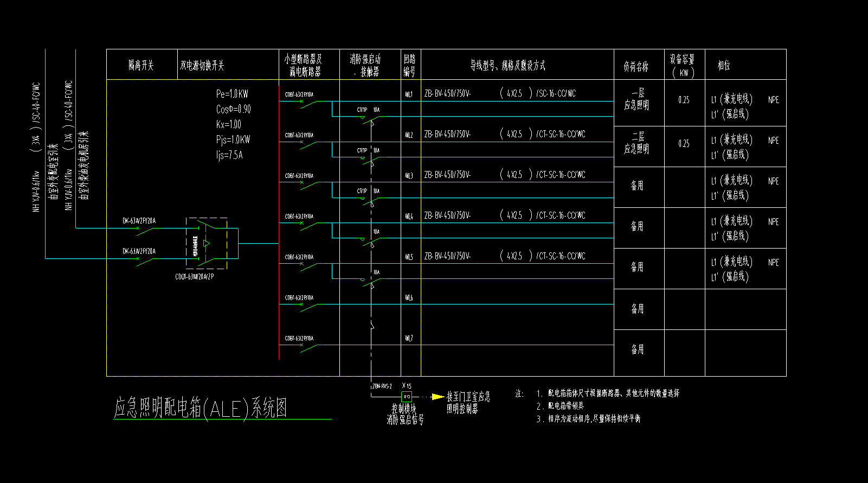Pick circuit number "WL6"
This screenshot has width=868, height=483.
tap(409, 298)
